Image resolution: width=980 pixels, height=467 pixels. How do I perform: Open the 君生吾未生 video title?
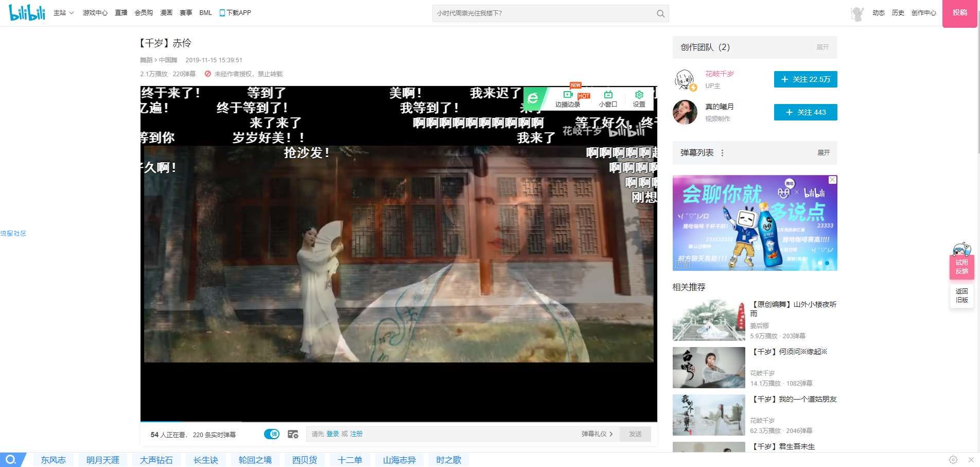point(782,446)
